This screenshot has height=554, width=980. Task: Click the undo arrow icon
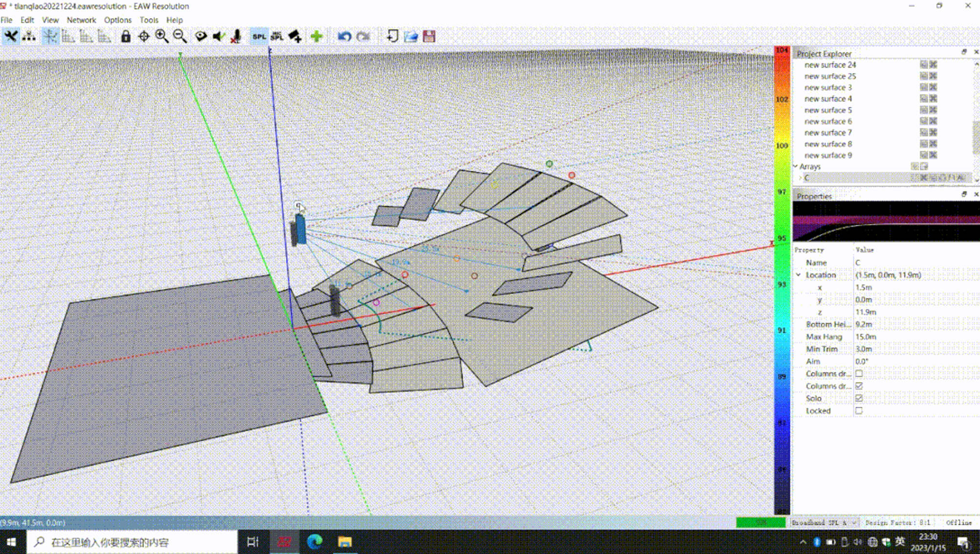click(344, 37)
